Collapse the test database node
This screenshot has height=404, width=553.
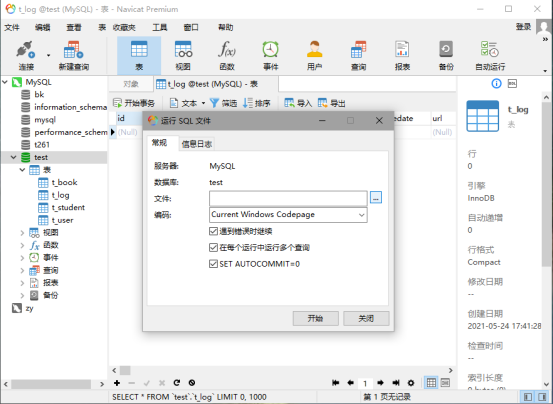click(x=13, y=157)
